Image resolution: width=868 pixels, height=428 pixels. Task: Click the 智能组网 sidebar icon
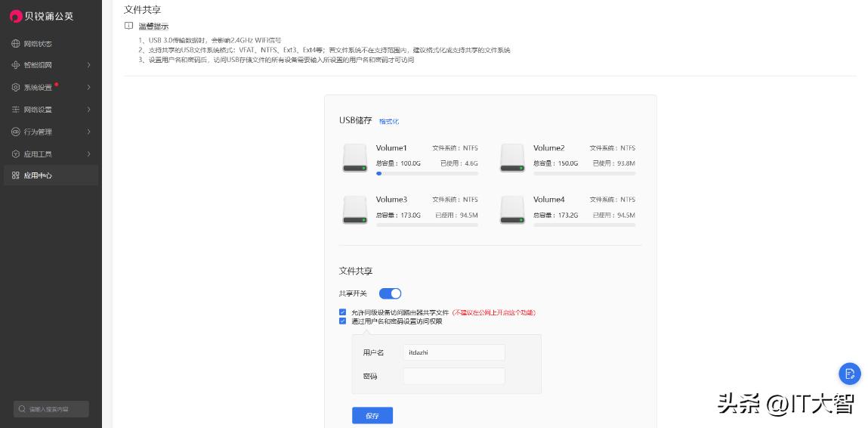pos(16,65)
